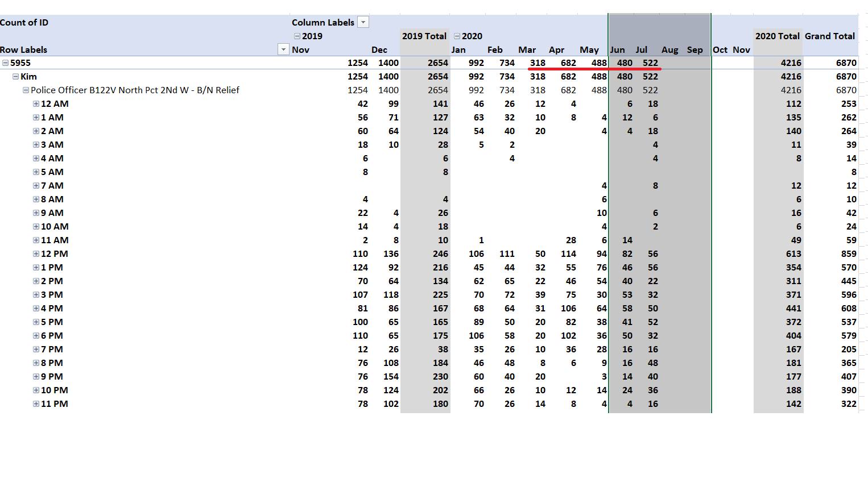Expand the 12 PM row
This screenshot has width=868, height=491.
tap(36, 254)
